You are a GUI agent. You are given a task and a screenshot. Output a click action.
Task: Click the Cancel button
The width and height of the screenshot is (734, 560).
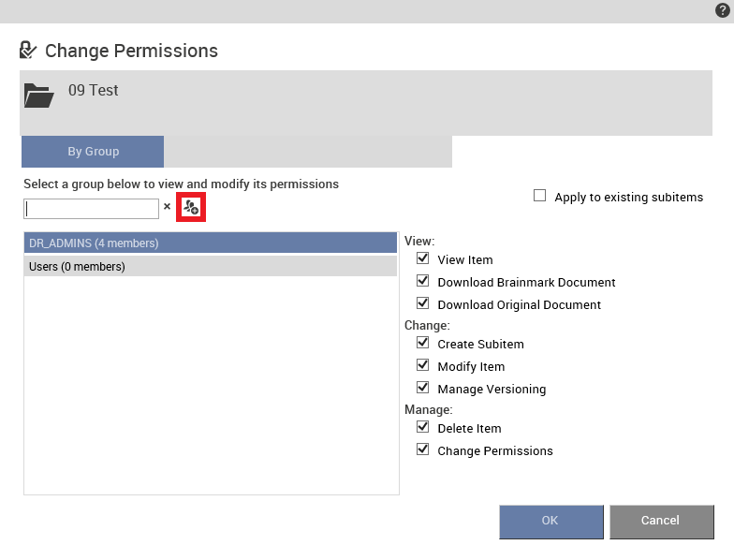(x=661, y=522)
